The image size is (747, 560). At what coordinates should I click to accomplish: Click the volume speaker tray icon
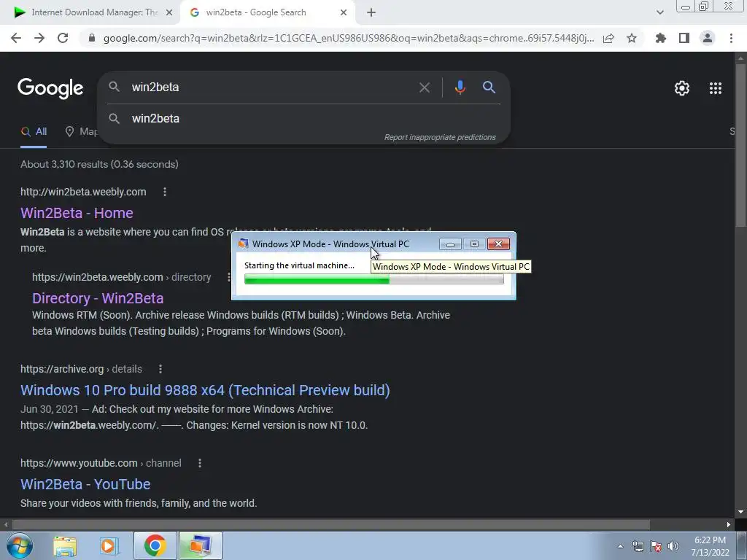click(x=673, y=547)
